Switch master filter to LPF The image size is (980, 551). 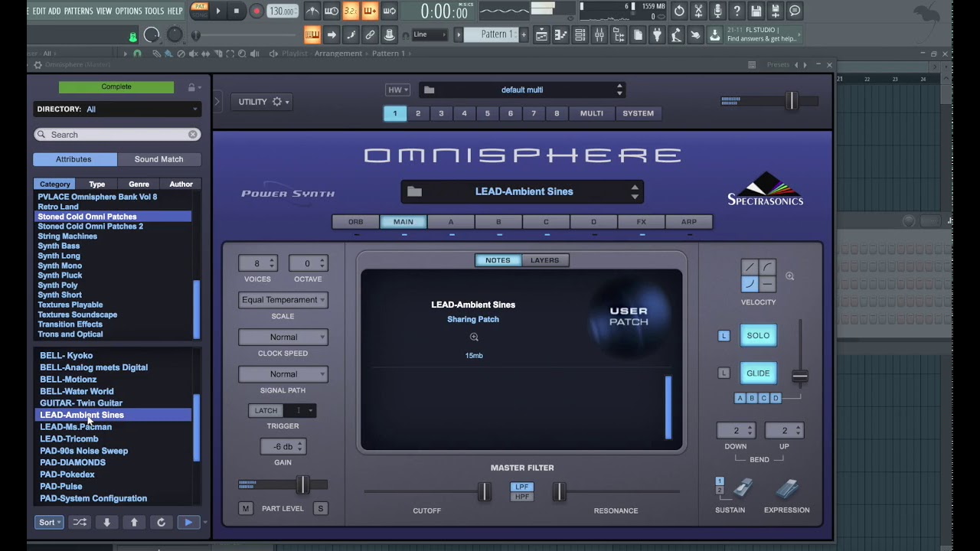tap(522, 487)
